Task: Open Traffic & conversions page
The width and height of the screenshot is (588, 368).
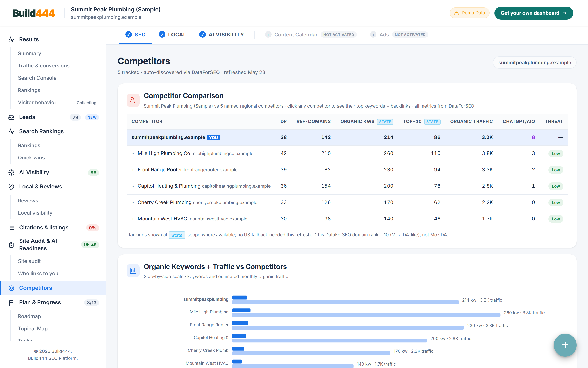Action: pyautogui.click(x=44, y=66)
